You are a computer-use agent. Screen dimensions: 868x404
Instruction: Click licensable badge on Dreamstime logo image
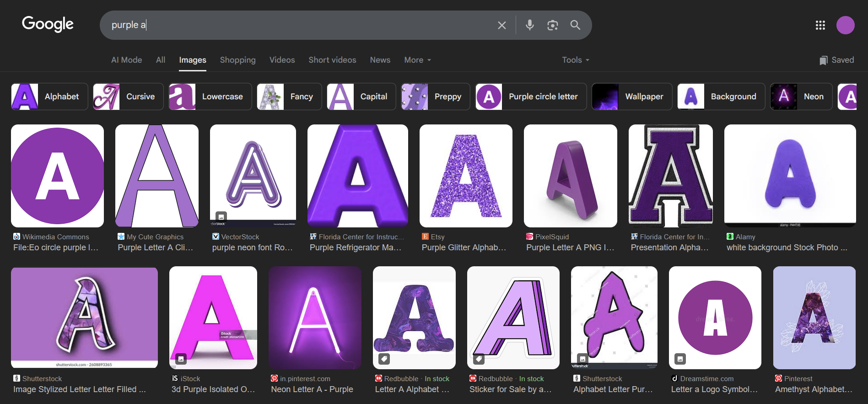680,359
